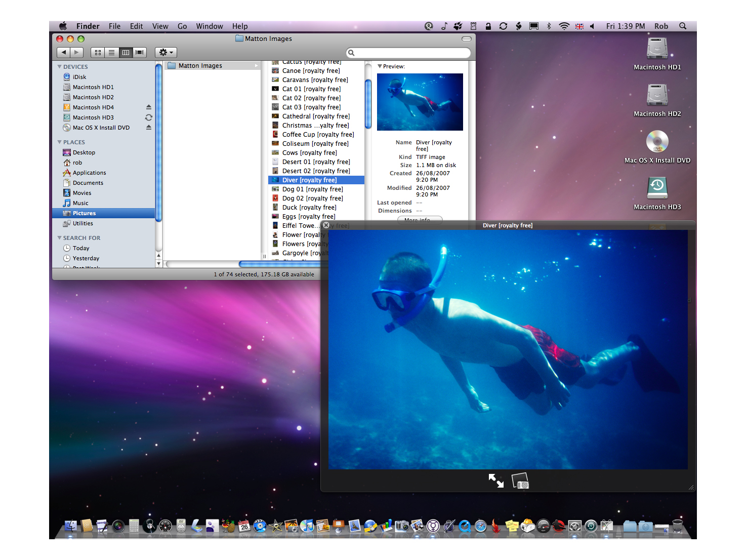This screenshot has width=746, height=560.
Task: Open the Apple menu
Action: pos(63,26)
